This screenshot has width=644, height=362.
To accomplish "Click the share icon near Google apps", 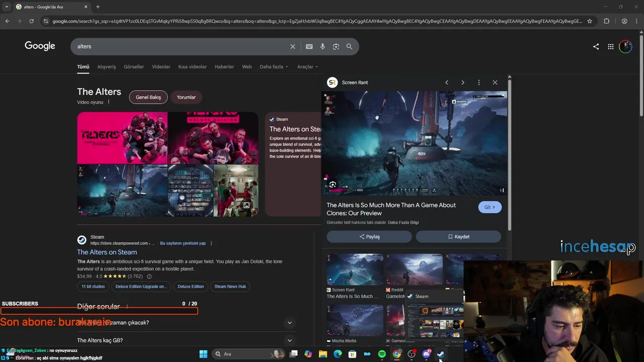I will click(596, 46).
